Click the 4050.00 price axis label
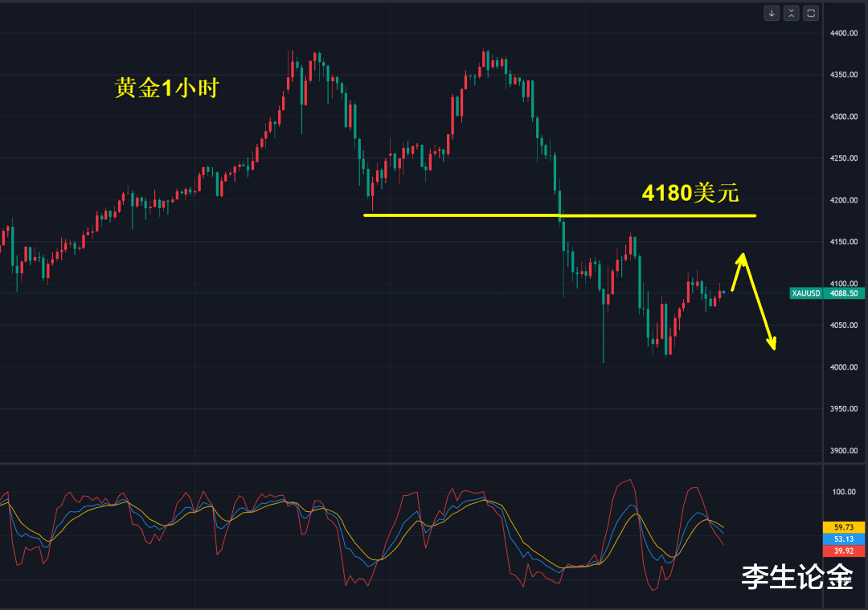 (x=844, y=325)
